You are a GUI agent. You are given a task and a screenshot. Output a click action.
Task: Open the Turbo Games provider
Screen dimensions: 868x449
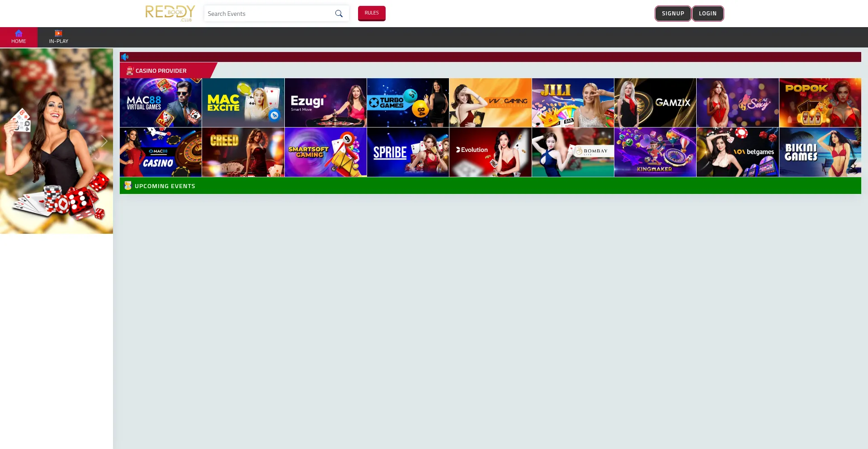pyautogui.click(x=408, y=103)
